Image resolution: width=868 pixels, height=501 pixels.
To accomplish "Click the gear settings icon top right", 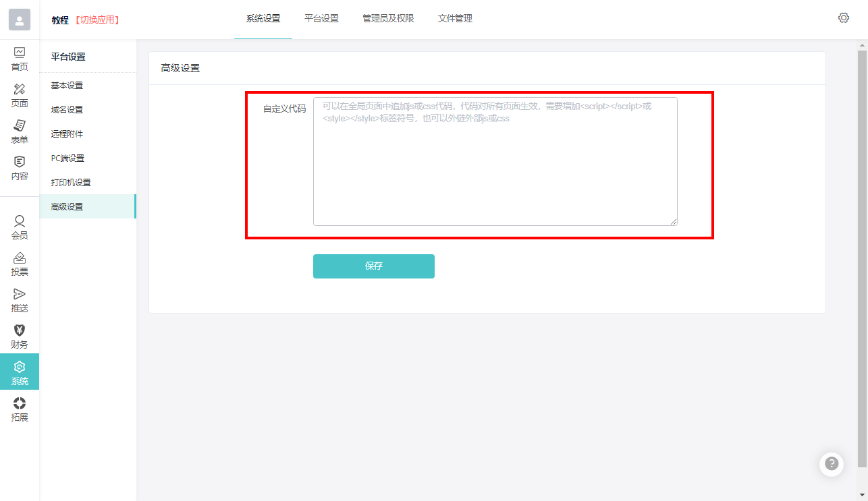I will pyautogui.click(x=844, y=18).
